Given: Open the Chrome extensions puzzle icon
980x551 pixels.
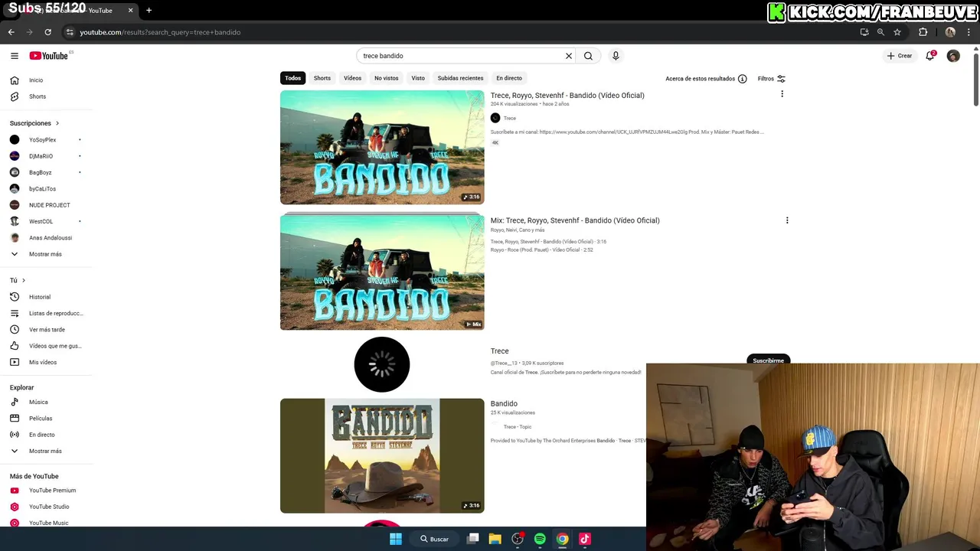Looking at the screenshot, I should pos(923,32).
